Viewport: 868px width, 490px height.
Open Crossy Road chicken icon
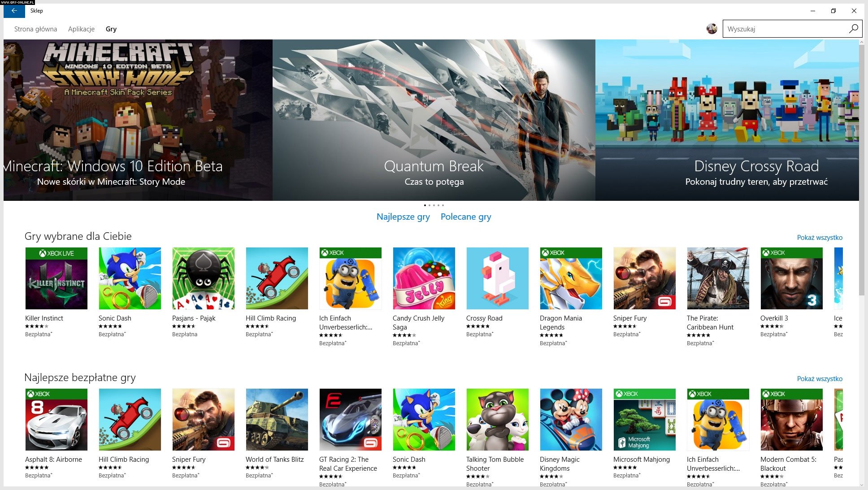pos(497,278)
